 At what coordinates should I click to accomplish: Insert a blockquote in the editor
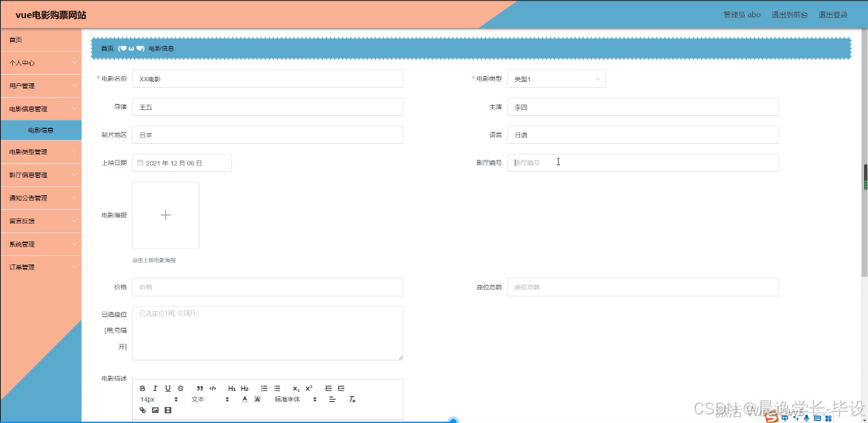[200, 388]
